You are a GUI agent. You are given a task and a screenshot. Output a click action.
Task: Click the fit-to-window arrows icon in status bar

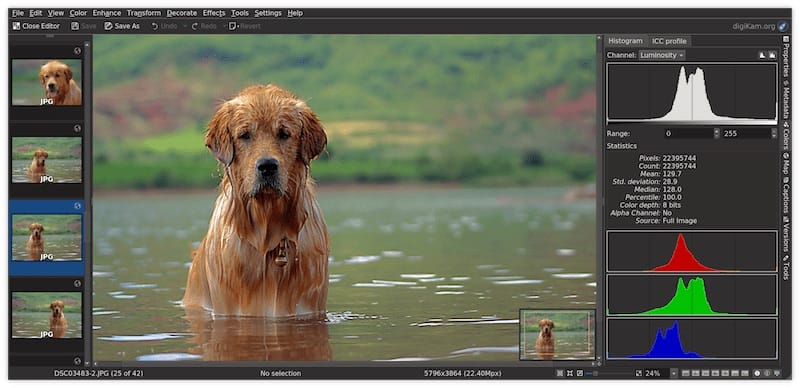coord(570,374)
